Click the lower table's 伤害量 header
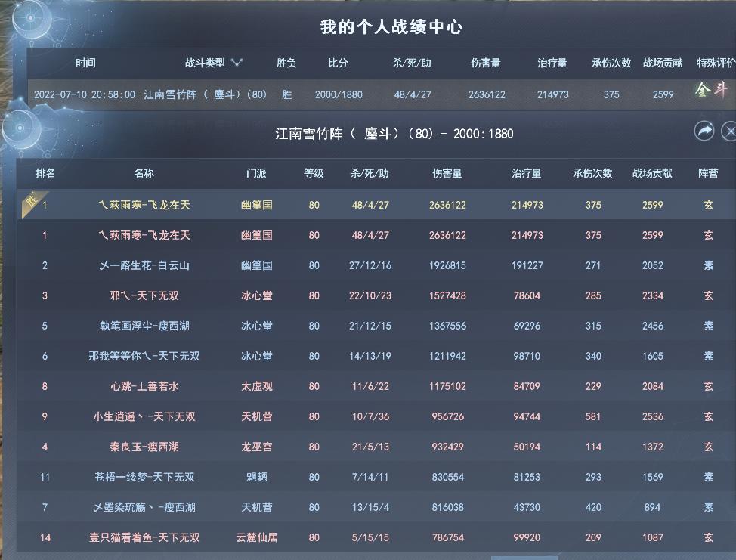Image resolution: width=736 pixels, height=560 pixels. click(447, 173)
